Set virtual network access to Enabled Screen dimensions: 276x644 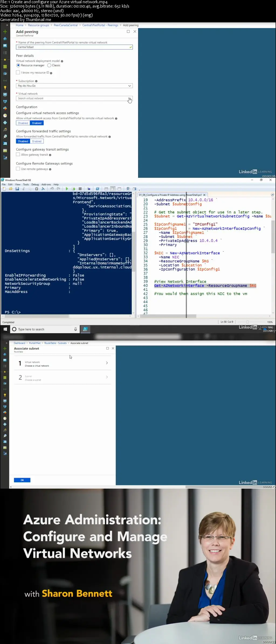(37, 123)
